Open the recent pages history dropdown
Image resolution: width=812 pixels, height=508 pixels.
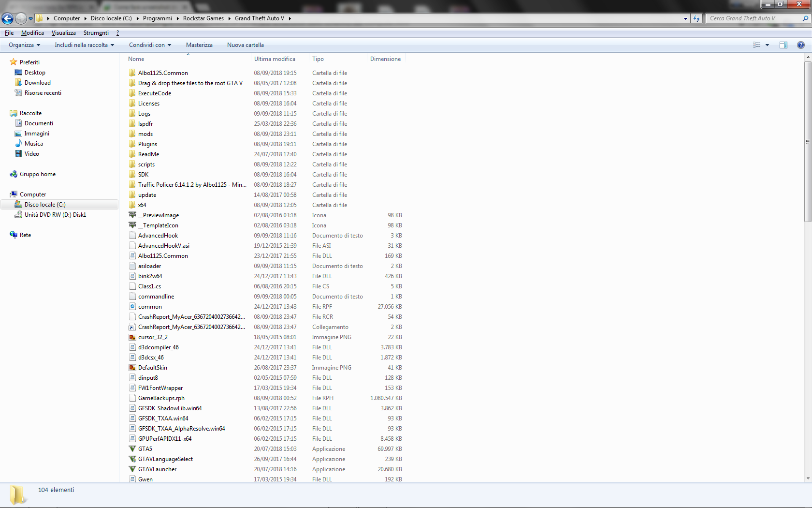tap(30, 19)
